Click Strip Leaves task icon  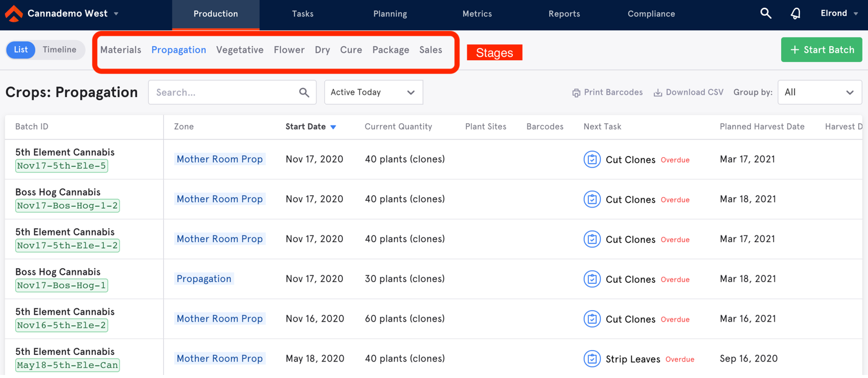coord(592,359)
